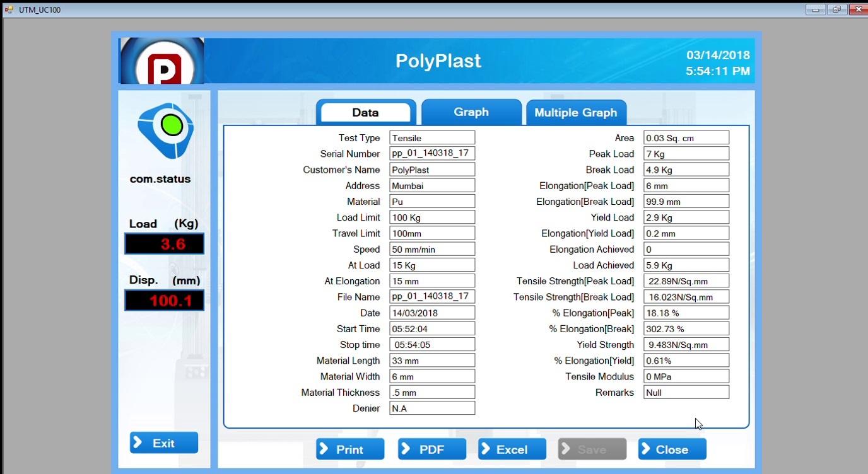Click the PolyPlast logo in header

pos(161,61)
